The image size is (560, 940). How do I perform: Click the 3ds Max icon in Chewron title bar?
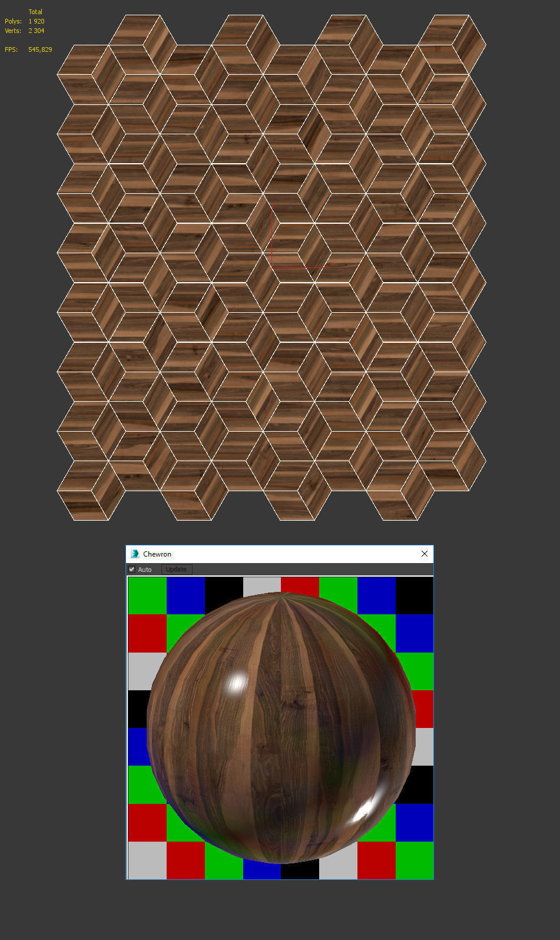[x=135, y=554]
